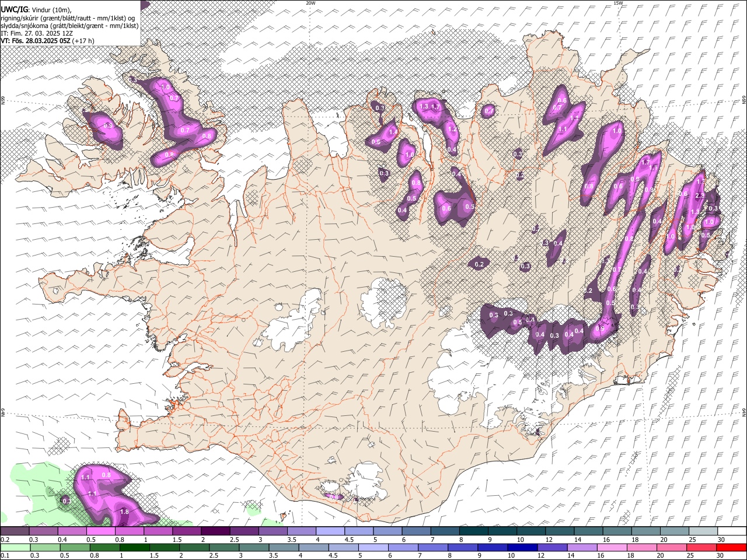Viewport: 747px width, 560px height.
Task: Pick the bright red lower swatch at 30
Action: [731, 548]
